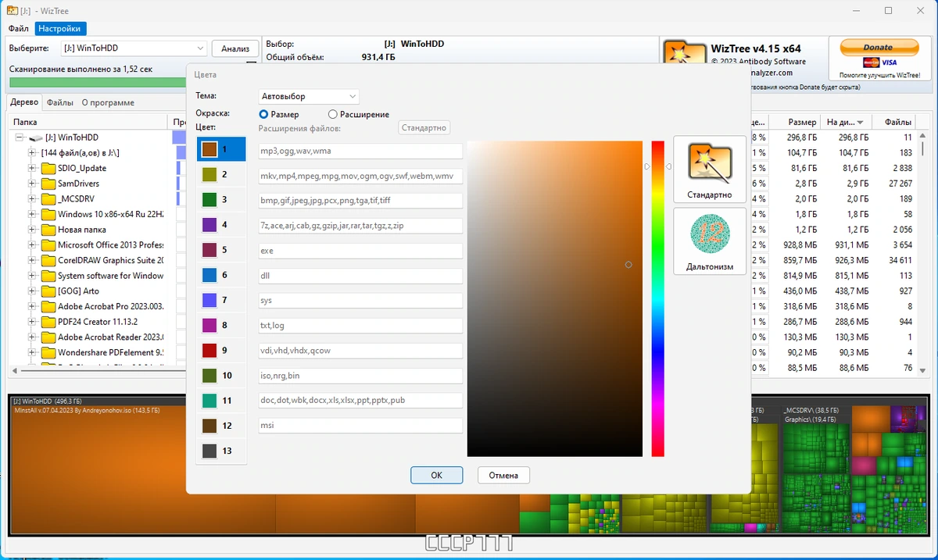Click folder icon of Adobe Acrobat Reader

(48, 337)
